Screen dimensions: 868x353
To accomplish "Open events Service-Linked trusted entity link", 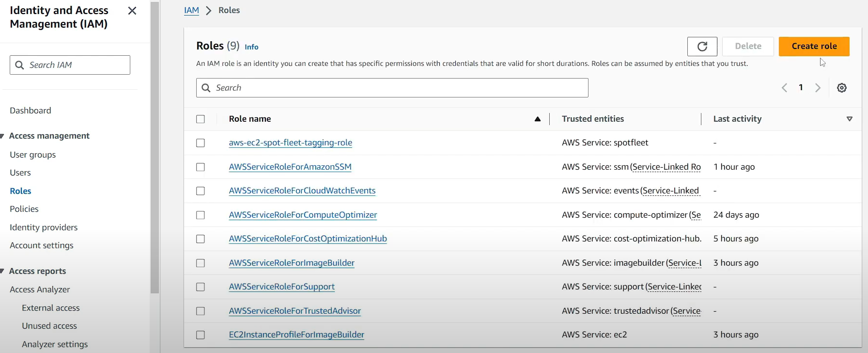I will (x=671, y=191).
